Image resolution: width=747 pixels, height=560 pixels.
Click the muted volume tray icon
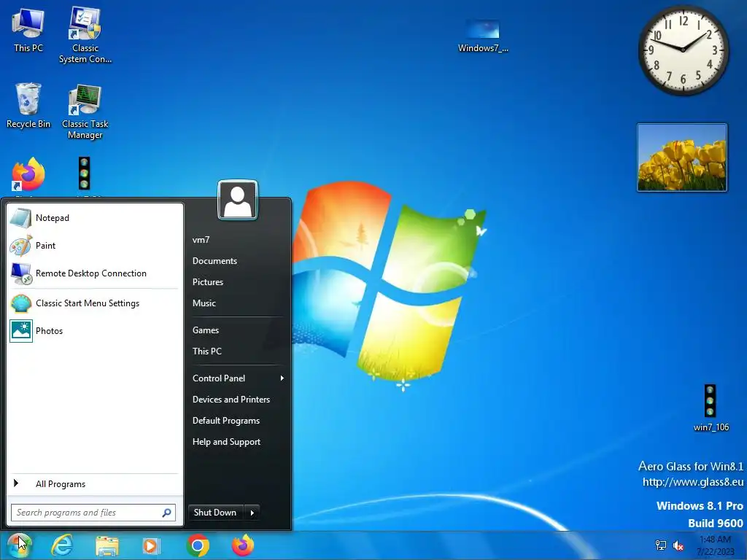point(678,545)
